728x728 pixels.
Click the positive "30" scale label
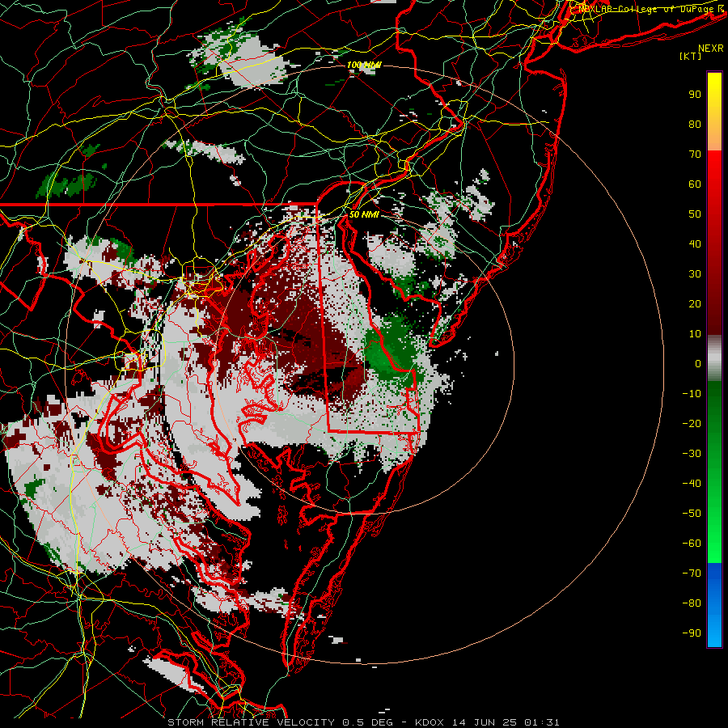[x=695, y=274]
